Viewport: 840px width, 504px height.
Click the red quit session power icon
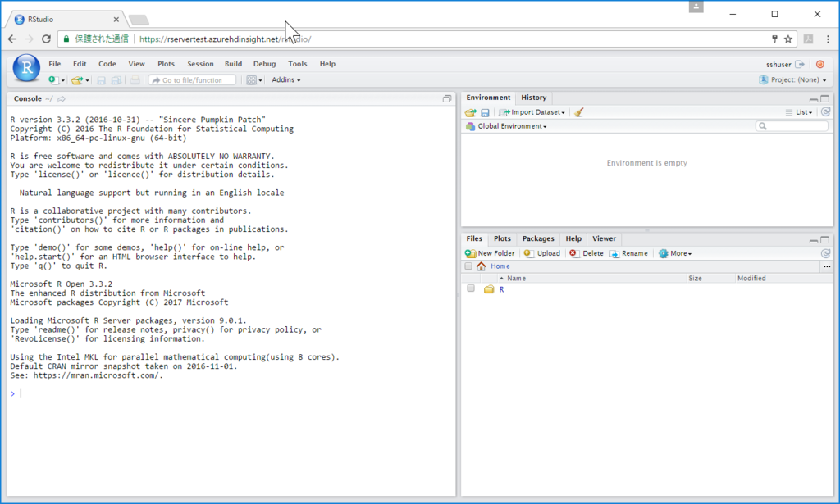[820, 64]
